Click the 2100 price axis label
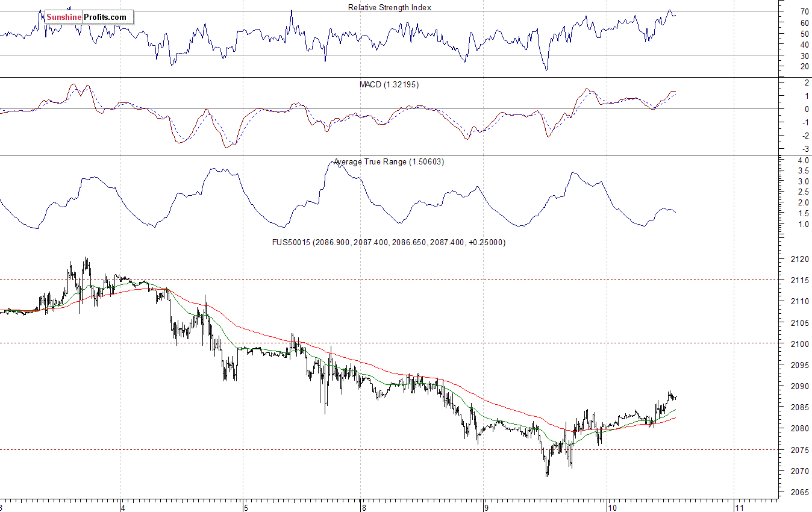The image size is (812, 512). (x=801, y=344)
